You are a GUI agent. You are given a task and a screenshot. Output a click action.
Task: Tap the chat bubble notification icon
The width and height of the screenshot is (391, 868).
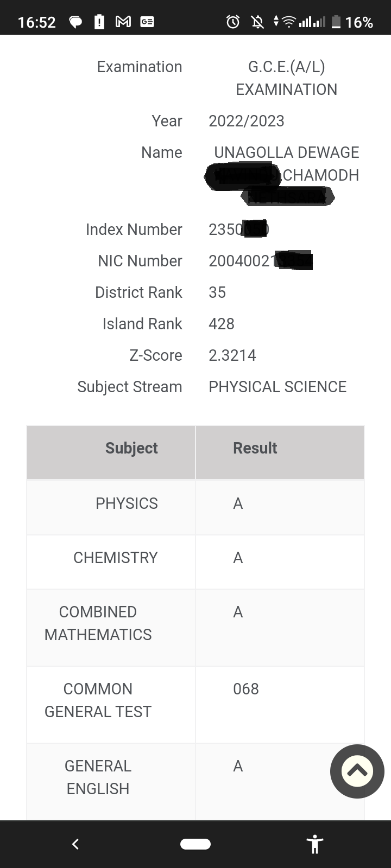pyautogui.click(x=76, y=22)
